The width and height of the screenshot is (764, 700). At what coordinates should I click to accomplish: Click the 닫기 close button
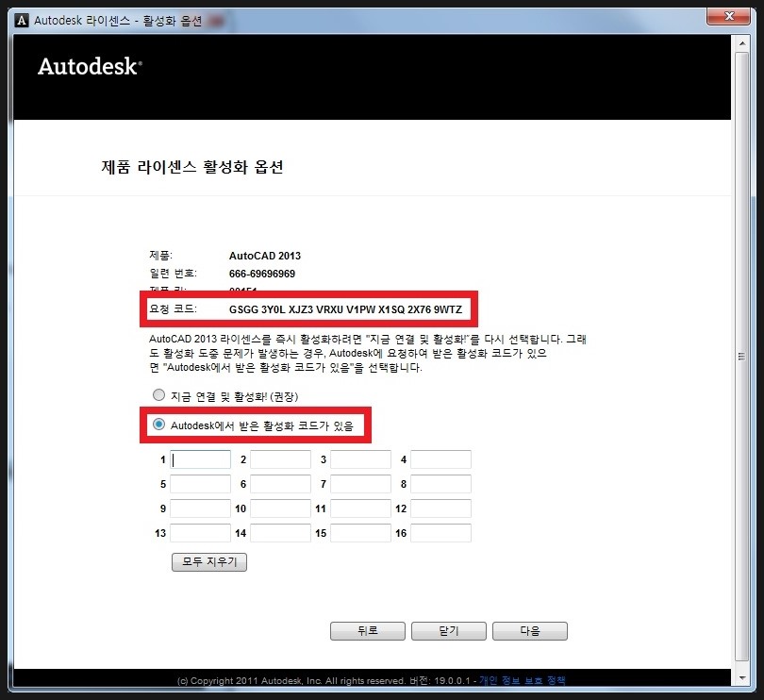(449, 631)
